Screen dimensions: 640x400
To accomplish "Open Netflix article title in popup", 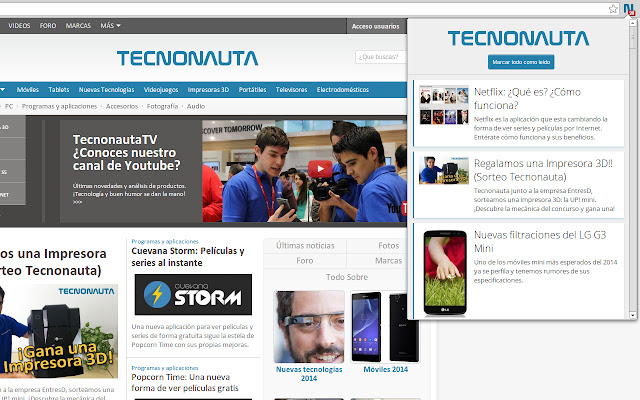I will click(x=527, y=98).
